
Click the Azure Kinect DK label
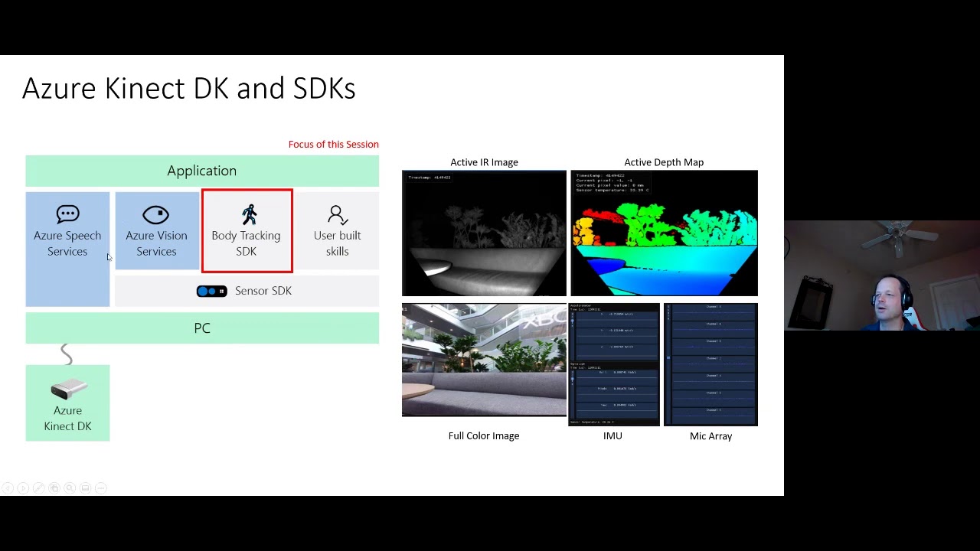point(67,419)
